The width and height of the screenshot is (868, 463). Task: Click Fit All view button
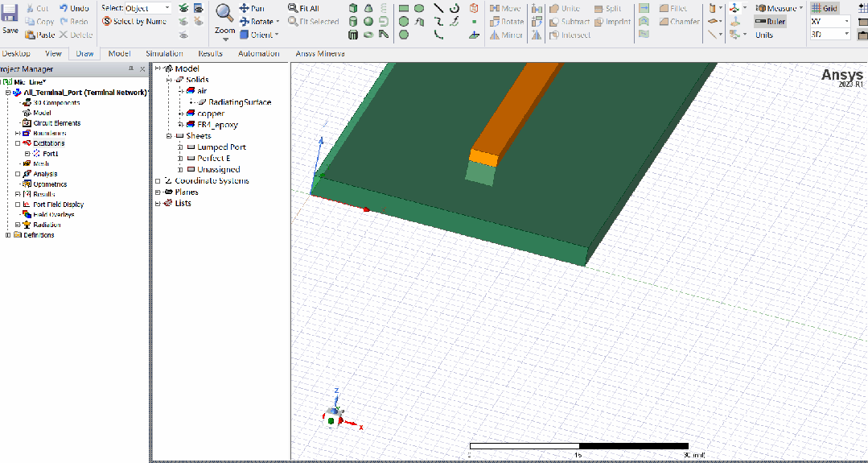click(x=303, y=8)
